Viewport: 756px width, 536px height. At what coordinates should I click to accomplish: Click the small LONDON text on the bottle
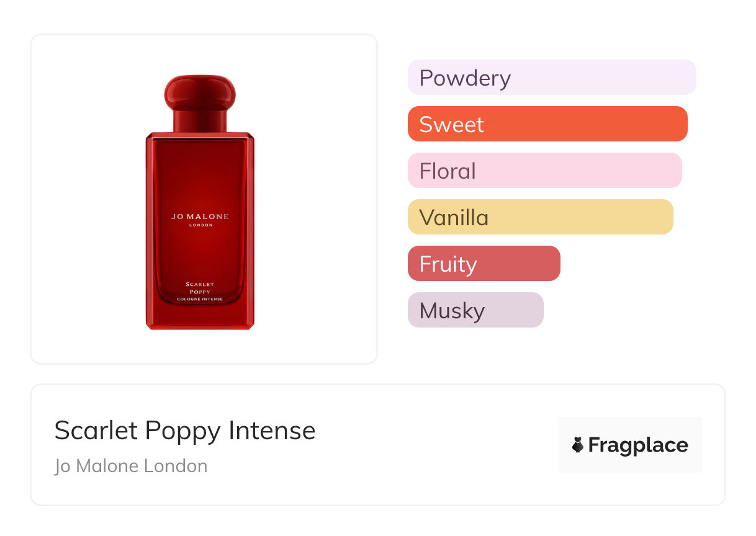click(200, 225)
